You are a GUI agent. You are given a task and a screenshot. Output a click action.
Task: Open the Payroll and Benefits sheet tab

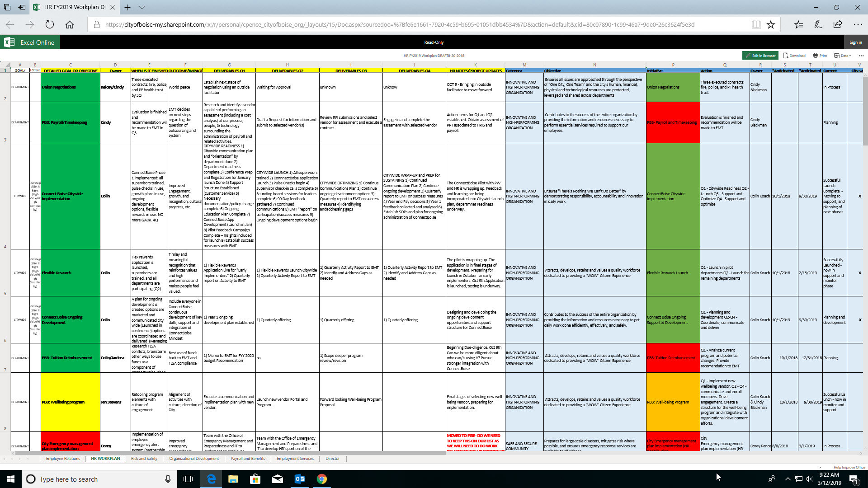(x=248, y=459)
